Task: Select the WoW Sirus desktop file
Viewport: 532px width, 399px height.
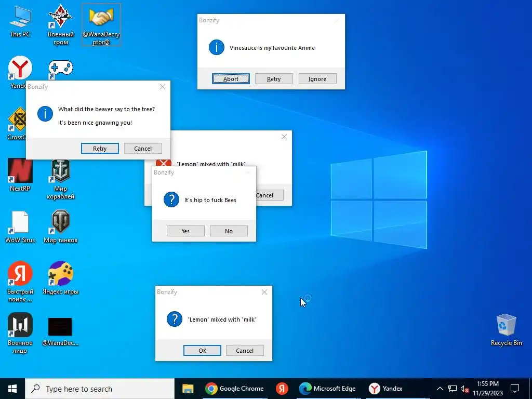Action: pyautogui.click(x=20, y=227)
